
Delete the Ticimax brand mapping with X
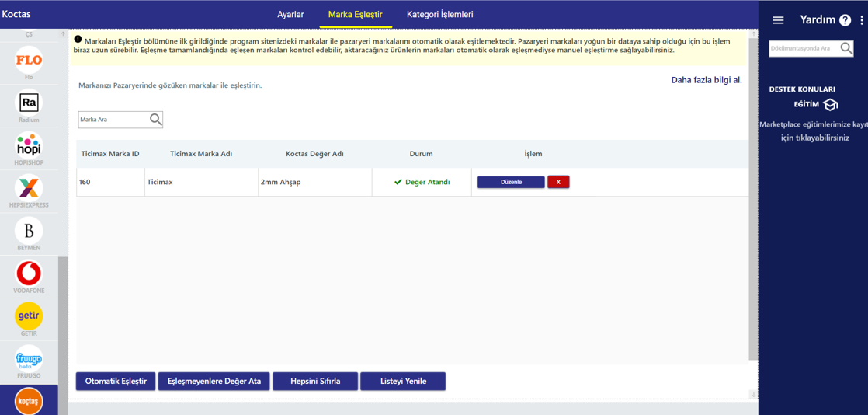pyautogui.click(x=558, y=182)
